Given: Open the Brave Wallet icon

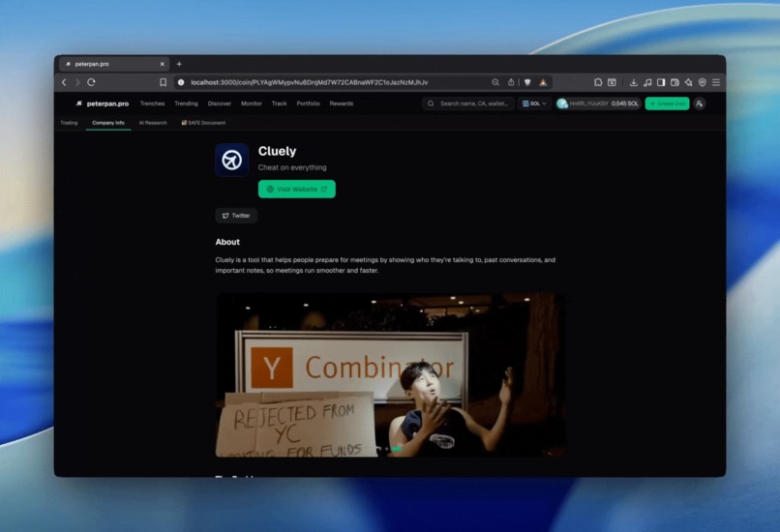Looking at the screenshot, I should (x=675, y=82).
